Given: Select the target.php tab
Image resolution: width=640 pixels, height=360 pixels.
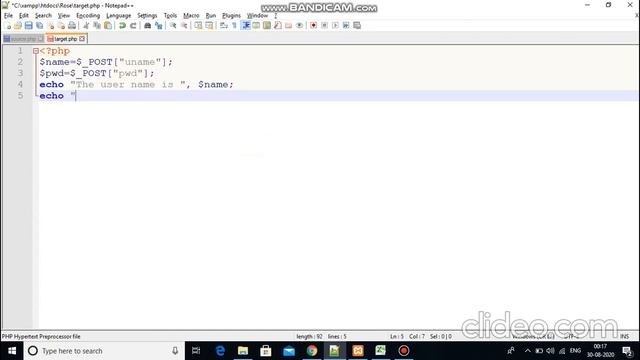Looking at the screenshot, I should (x=65, y=39).
